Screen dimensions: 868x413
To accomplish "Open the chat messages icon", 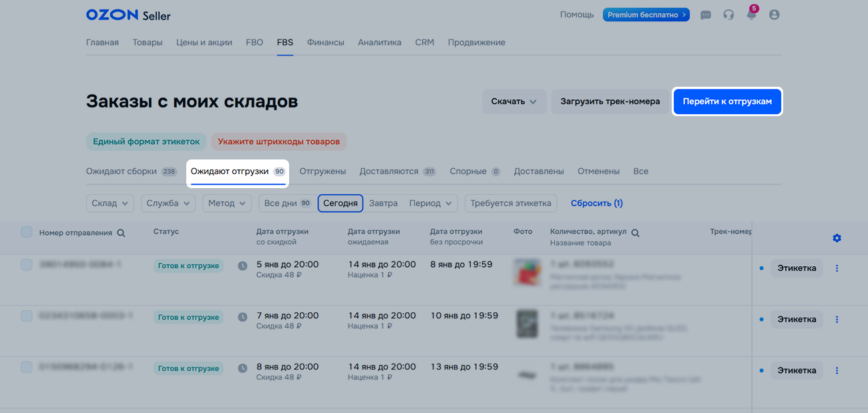I will click(706, 15).
